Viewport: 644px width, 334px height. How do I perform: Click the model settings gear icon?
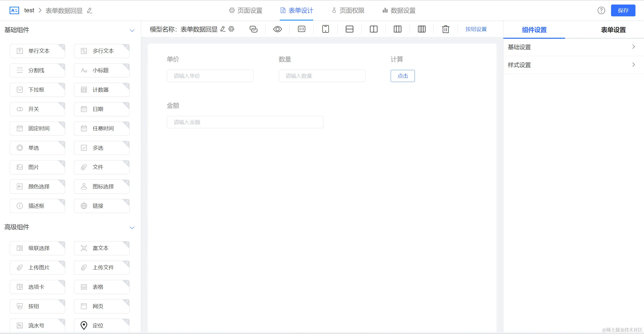point(231,29)
